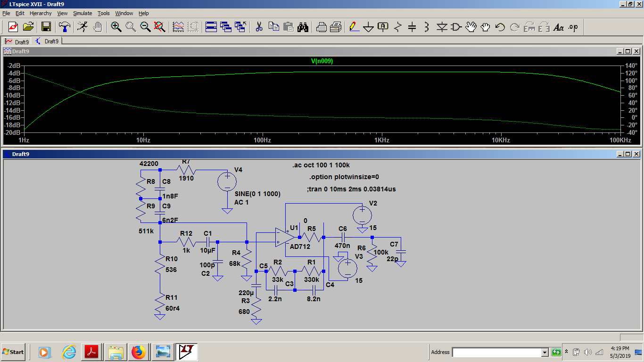This screenshot has width=644, height=362.
Task: Tile windows horizontally icon
Action: click(x=211, y=27)
